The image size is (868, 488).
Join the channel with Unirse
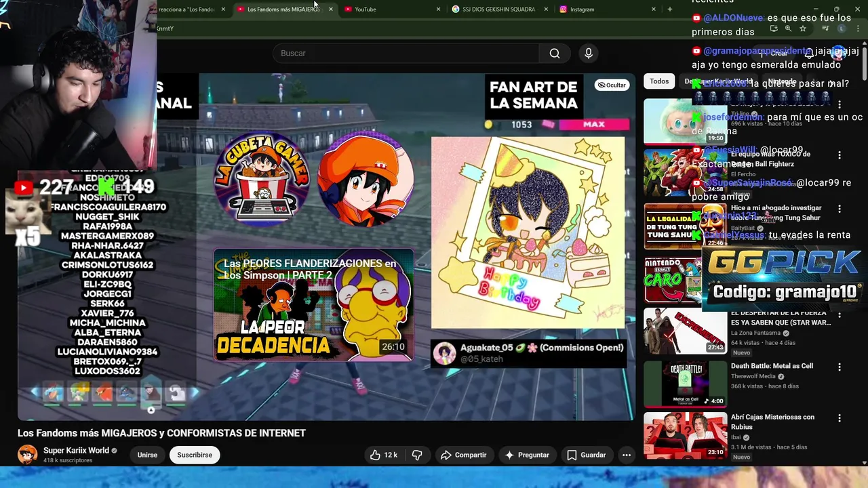[147, 455]
